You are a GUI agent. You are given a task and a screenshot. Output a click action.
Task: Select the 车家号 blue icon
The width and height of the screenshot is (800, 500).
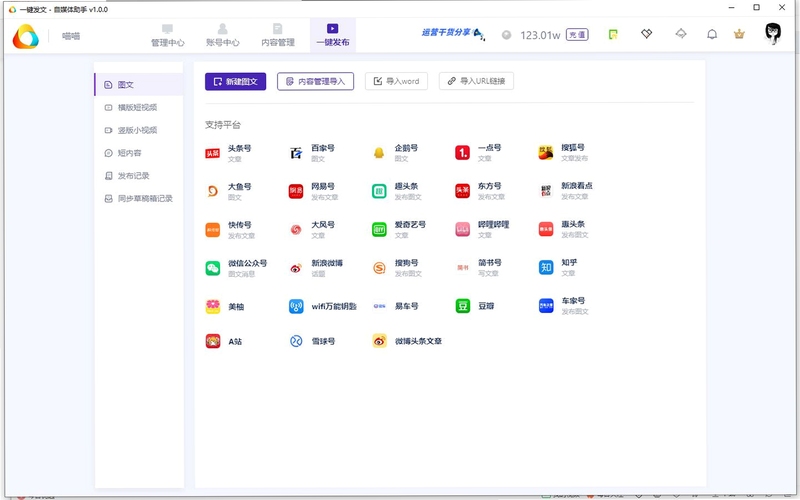[546, 306]
